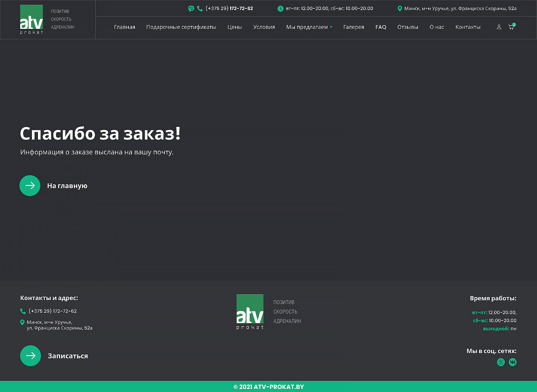Click the ATV prokat logo in the header
This screenshot has height=392, width=537.
pyautogui.click(x=32, y=19)
